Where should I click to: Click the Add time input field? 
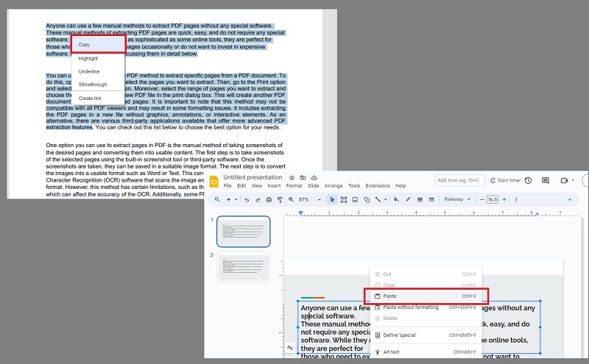[x=459, y=180]
